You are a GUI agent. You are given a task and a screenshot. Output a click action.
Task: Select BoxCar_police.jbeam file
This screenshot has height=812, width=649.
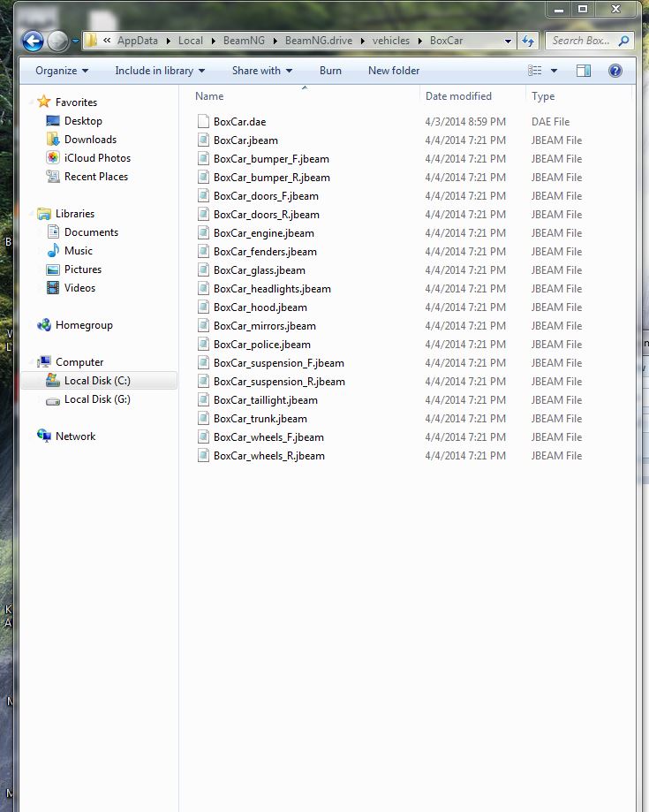pos(262,345)
